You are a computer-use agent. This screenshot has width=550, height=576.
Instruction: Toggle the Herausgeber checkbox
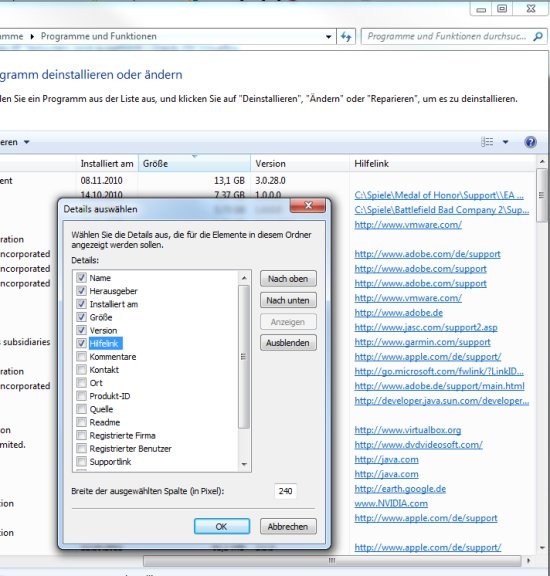point(81,291)
